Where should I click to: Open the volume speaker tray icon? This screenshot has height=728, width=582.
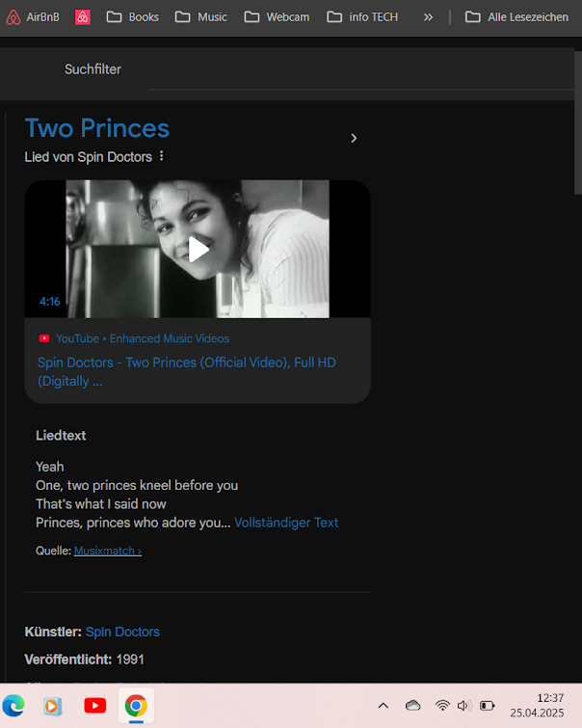pyautogui.click(x=463, y=706)
